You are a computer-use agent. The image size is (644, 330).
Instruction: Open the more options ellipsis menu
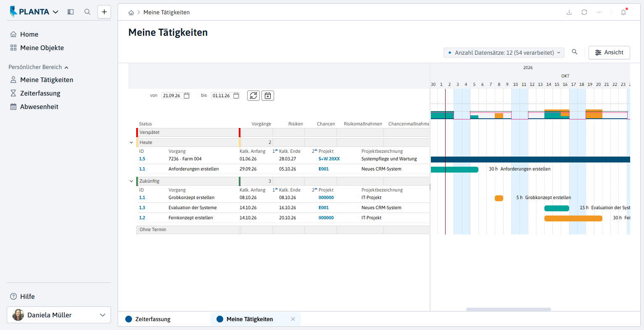(x=599, y=12)
